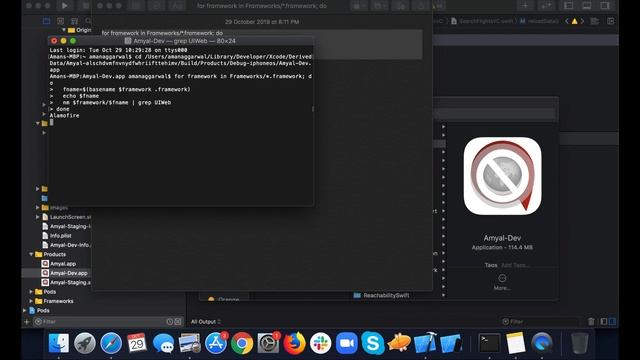Screen dimensions: 640x360
Task: Expand the images folder
Action: (x=38, y=208)
